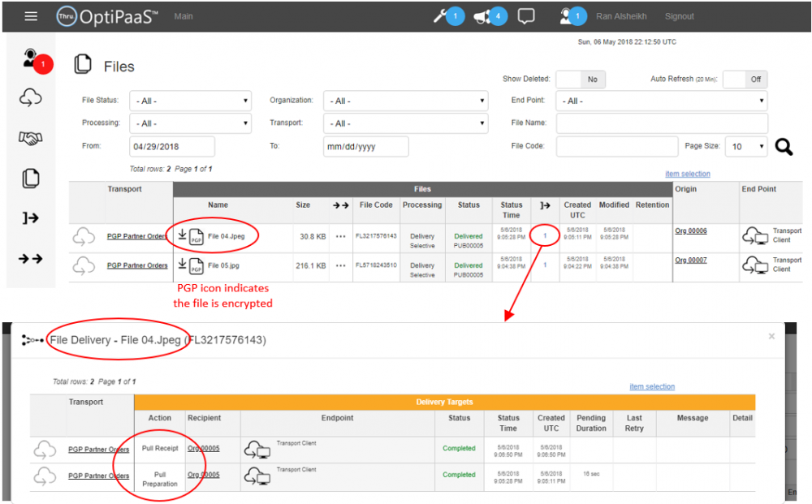812x504 pixels.
Task: Open the Page Size dropdown
Action: pyautogui.click(x=746, y=146)
